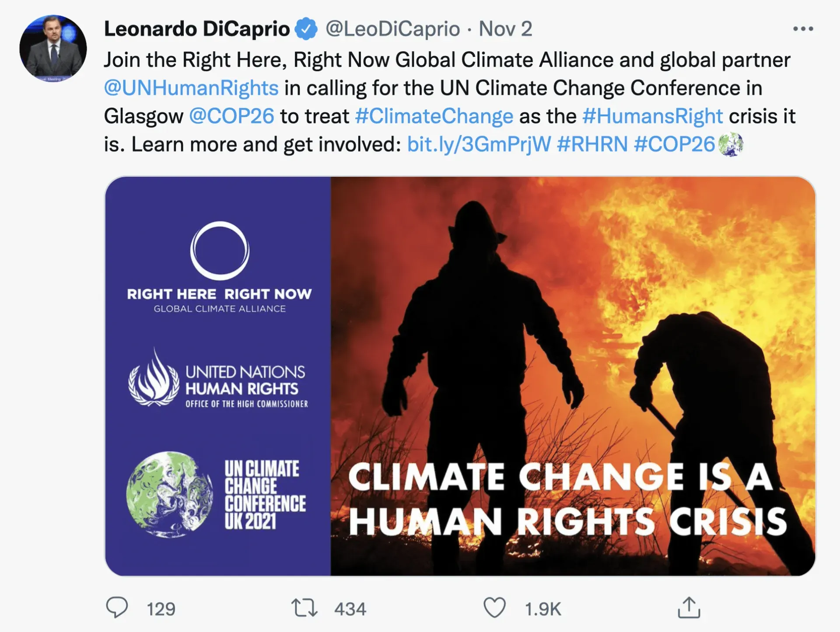840x632 pixels.
Task: Open the share tweet icon
Action: (689, 608)
